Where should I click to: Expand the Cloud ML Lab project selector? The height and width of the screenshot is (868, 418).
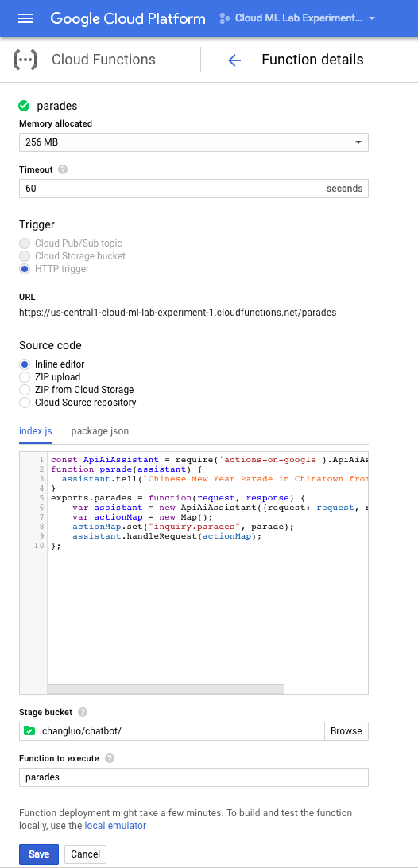pos(299,18)
